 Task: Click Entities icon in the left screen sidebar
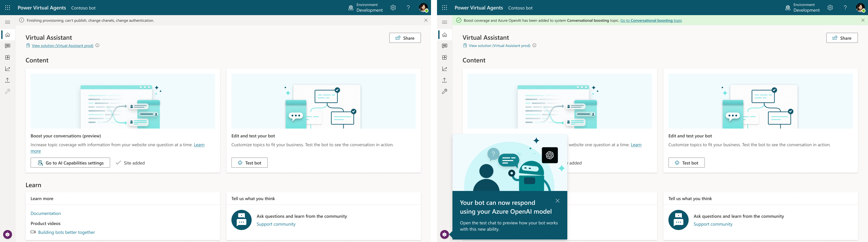7,58
